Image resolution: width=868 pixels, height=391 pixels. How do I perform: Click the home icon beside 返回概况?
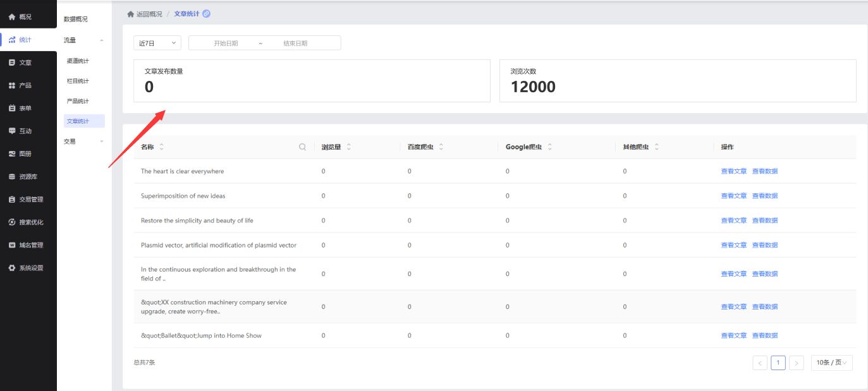click(131, 14)
